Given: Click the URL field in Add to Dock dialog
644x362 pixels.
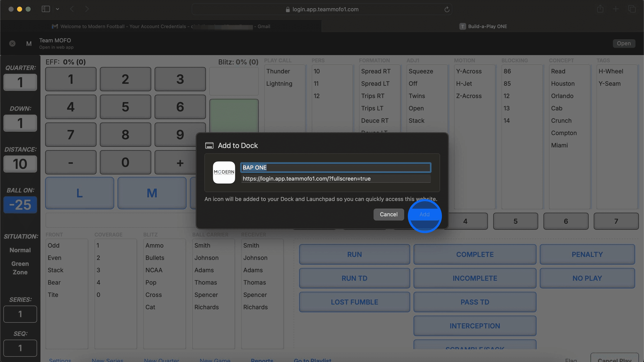Looking at the screenshot, I should tap(335, 178).
